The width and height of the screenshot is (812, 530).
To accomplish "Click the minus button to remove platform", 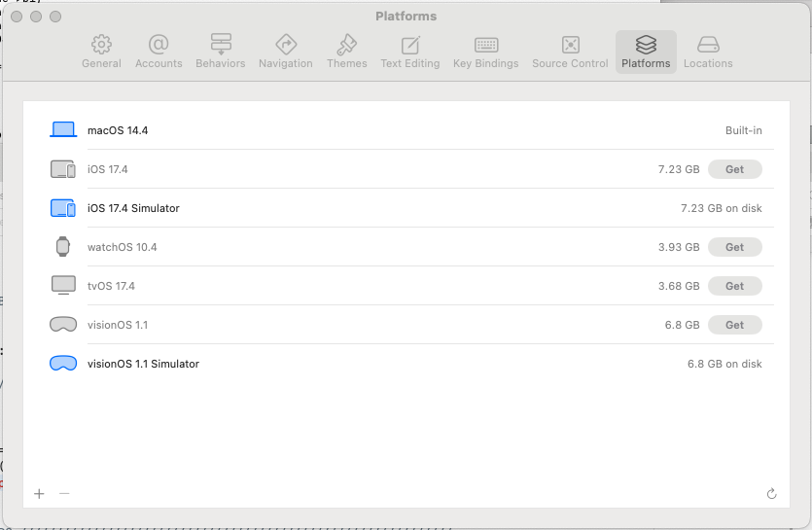I will pyautogui.click(x=64, y=494).
